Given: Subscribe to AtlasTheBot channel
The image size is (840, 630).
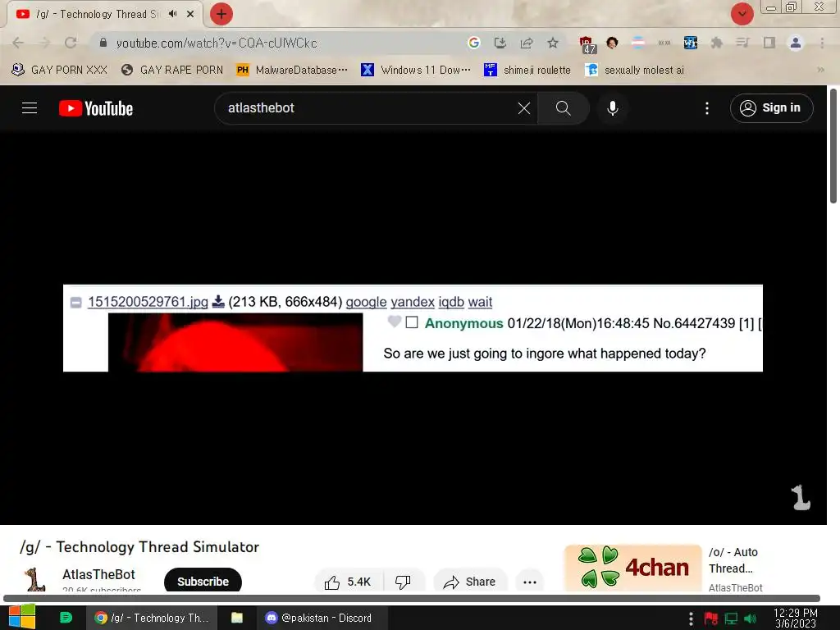Looking at the screenshot, I should click(x=203, y=582).
